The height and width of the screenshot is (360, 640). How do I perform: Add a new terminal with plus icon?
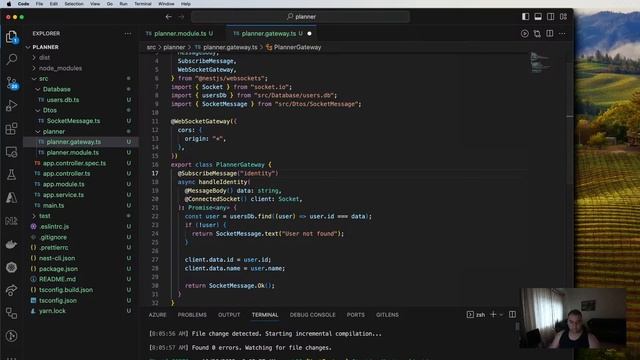493,314
